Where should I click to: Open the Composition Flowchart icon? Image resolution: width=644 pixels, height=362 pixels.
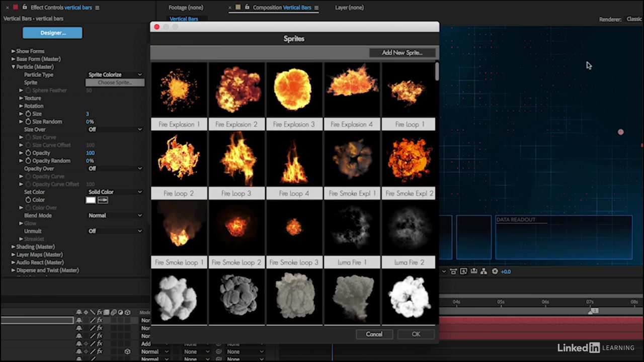[484, 271]
